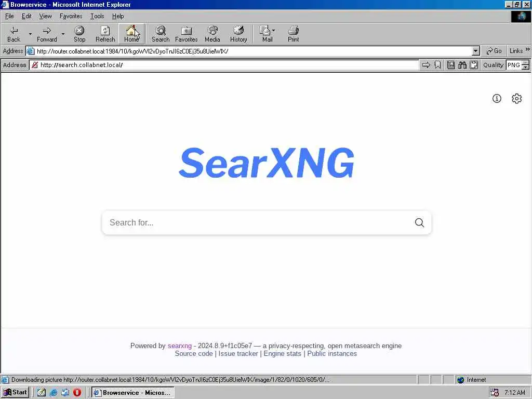This screenshot has width=532, height=399.
Task: Open SearXNG preferences gear icon
Action: [516, 98]
